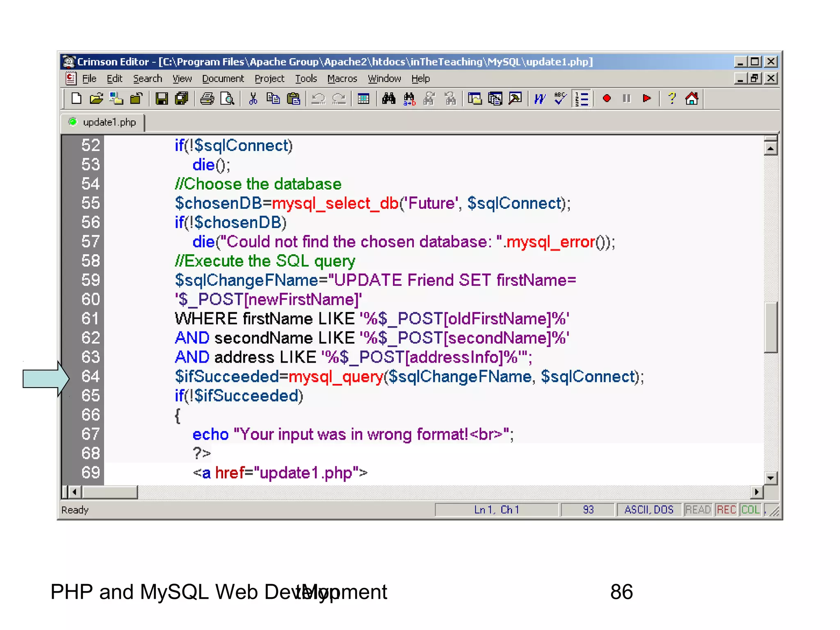Open the Help menu
The image size is (840, 630).
420,79
